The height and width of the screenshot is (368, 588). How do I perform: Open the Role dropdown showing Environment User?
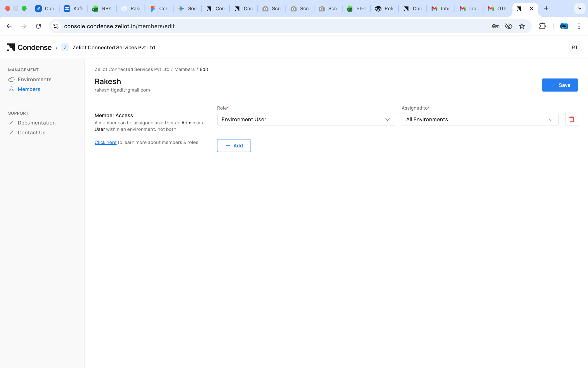click(306, 119)
